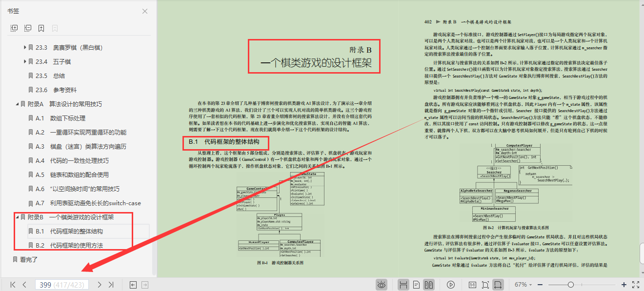Open fullscreen mode with the expand icon

click(636, 284)
